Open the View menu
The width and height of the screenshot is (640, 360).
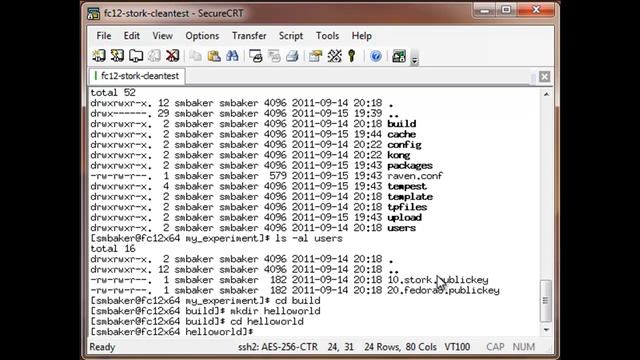[x=162, y=36]
